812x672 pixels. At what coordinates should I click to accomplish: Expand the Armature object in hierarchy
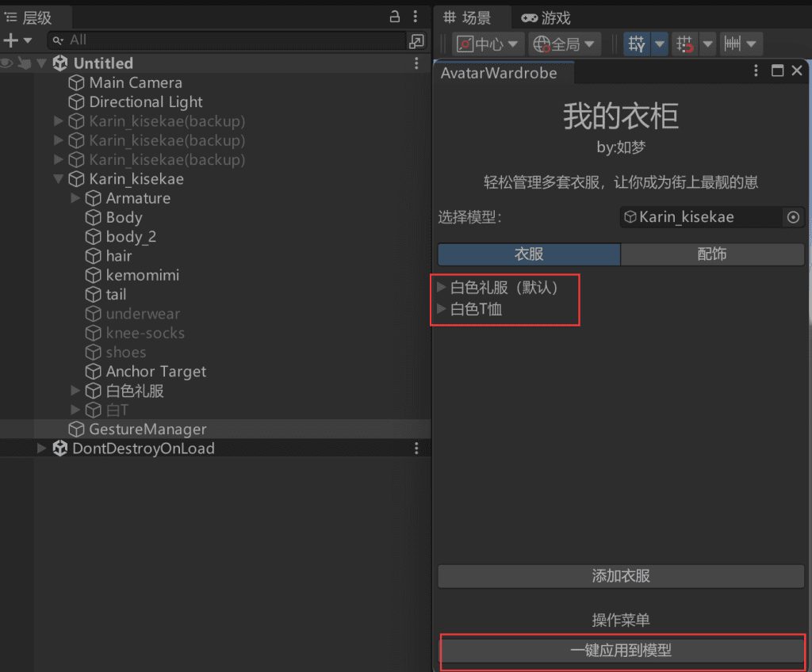point(75,198)
